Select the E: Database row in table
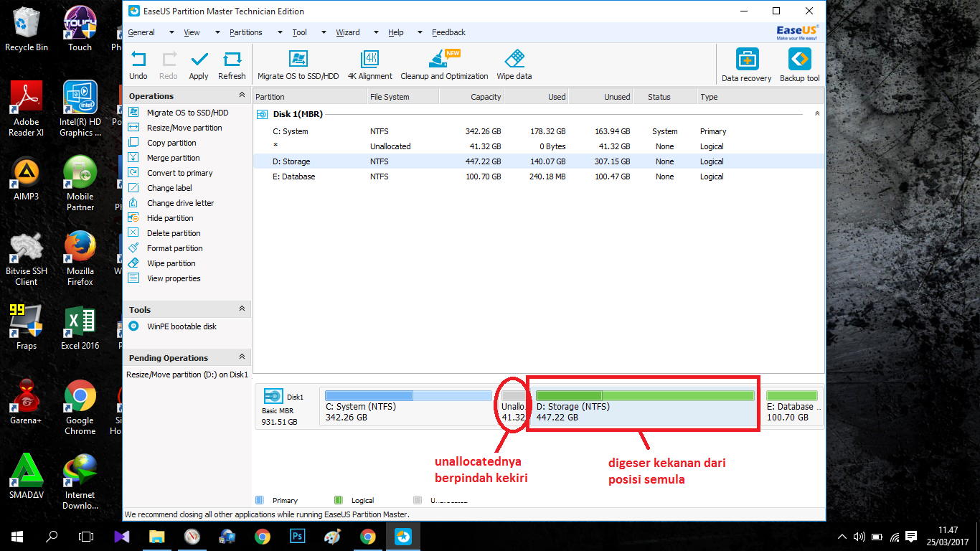This screenshot has width=980, height=551. pos(538,176)
